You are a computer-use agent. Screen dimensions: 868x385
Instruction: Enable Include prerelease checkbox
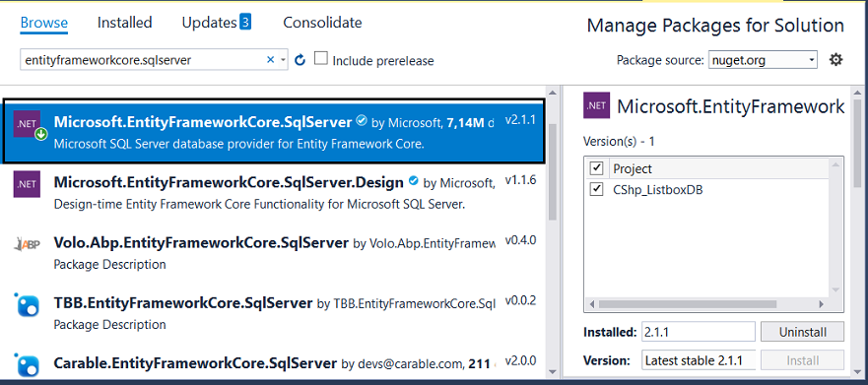coord(321,58)
